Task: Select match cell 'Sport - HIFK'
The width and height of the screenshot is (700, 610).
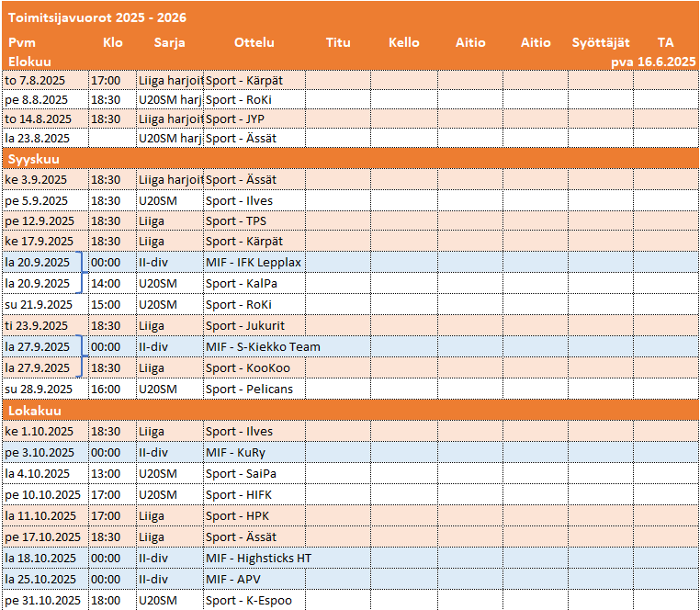Action: pyautogui.click(x=254, y=495)
